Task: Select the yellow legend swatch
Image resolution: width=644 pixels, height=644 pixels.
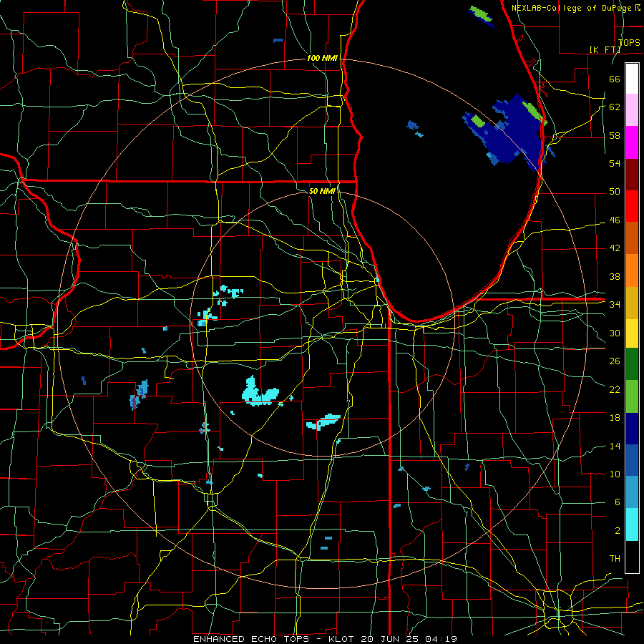Action: tap(632, 333)
